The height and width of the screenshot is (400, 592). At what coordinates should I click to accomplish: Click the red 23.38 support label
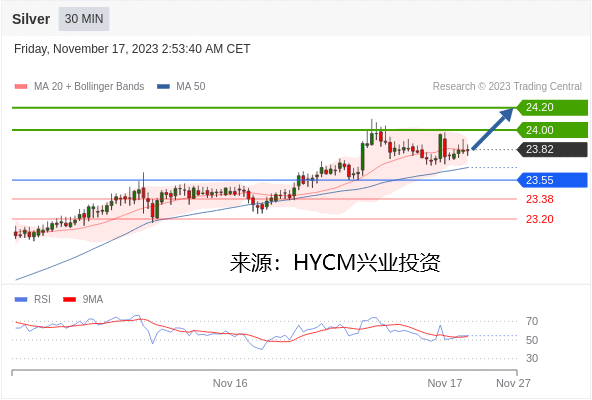tap(540, 199)
